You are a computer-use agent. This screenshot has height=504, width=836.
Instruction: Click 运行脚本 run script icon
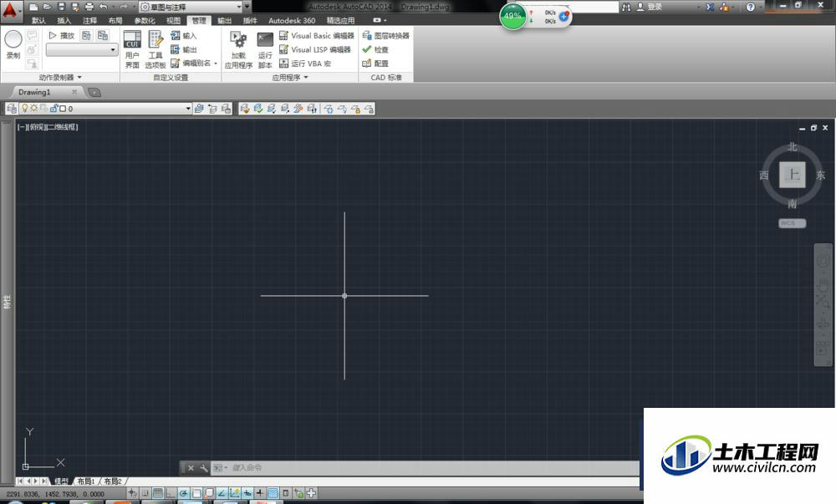pyautogui.click(x=265, y=49)
